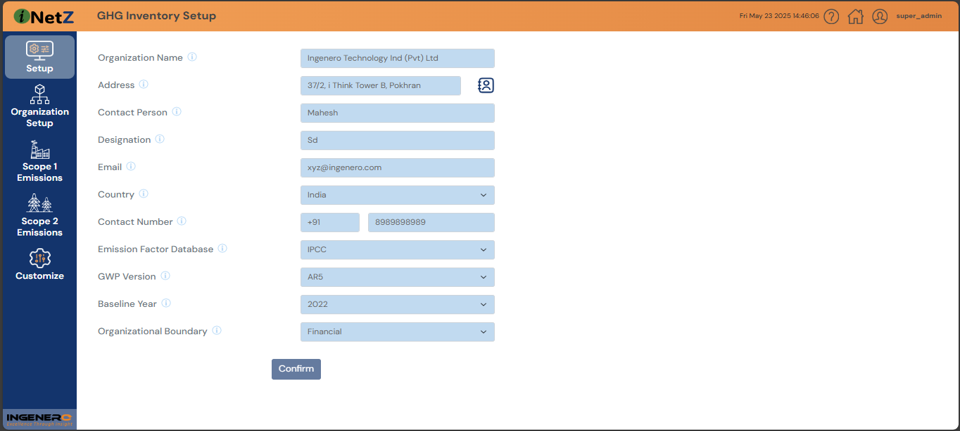The width and height of the screenshot is (960, 431).
Task: Show info tooltip for Emission Factor Database
Action: pyautogui.click(x=222, y=249)
